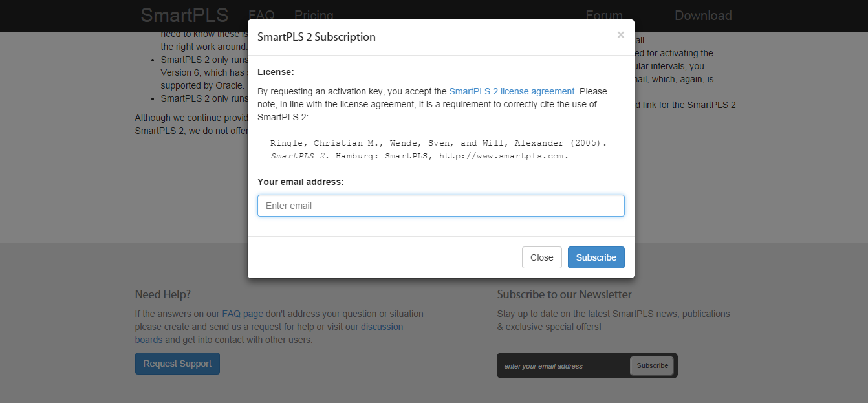Close the subscription dialog with the X icon
The height and width of the screenshot is (403, 868).
tap(620, 35)
